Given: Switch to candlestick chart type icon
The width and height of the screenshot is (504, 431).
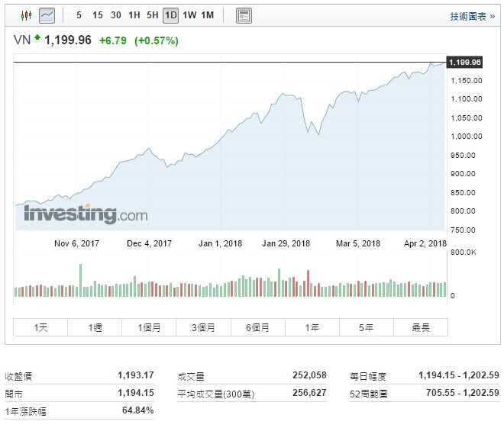Looking at the screenshot, I should pos(27,15).
